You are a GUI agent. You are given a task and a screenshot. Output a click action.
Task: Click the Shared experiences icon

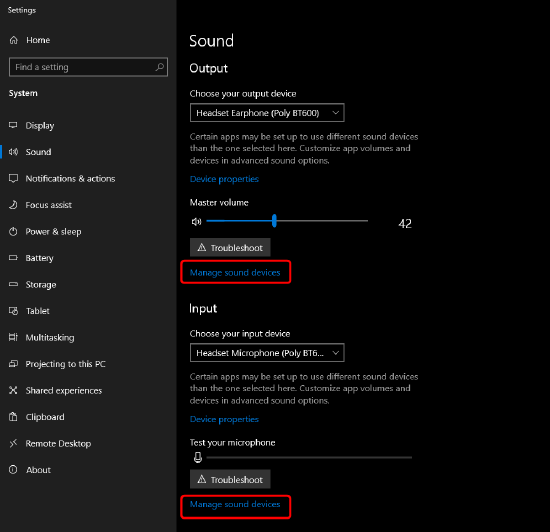click(x=13, y=390)
